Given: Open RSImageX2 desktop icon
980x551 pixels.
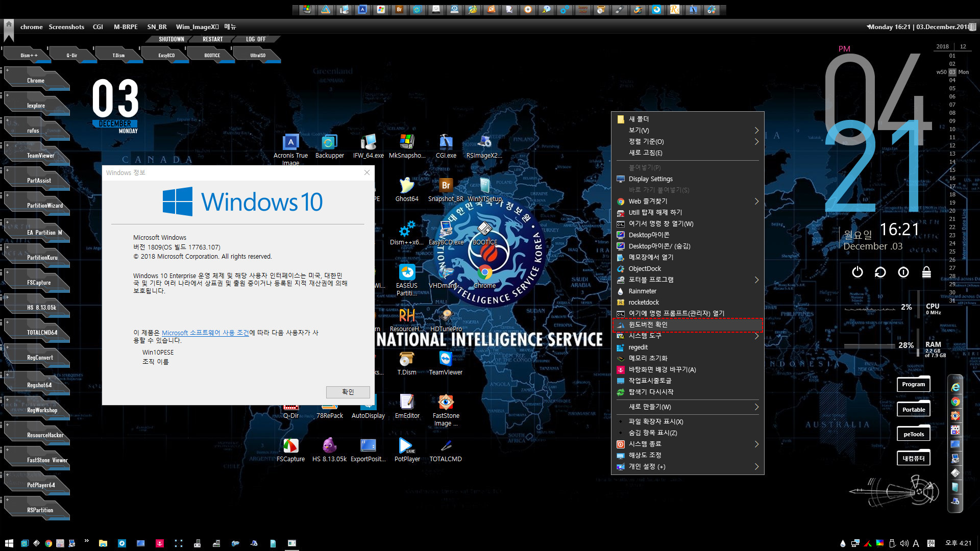Looking at the screenshot, I should [x=484, y=147].
